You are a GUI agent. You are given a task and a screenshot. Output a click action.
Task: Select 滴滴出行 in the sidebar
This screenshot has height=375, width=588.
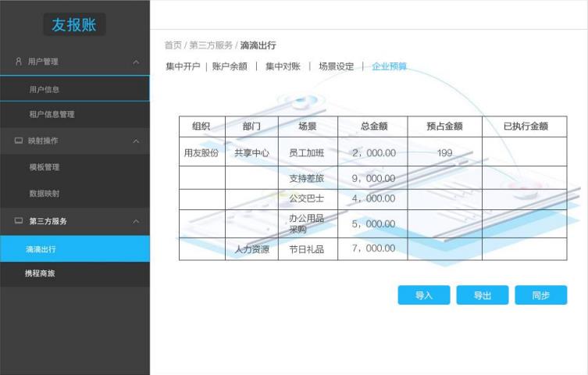75,248
